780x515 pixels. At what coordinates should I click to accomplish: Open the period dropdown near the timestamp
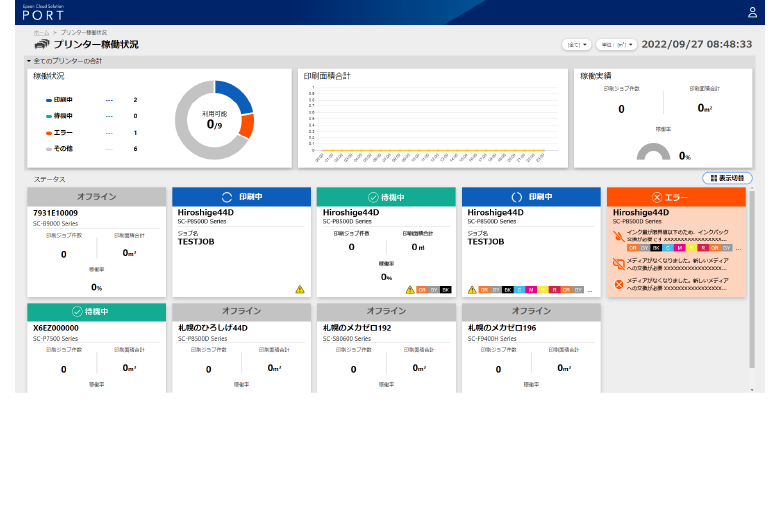(x=576, y=45)
